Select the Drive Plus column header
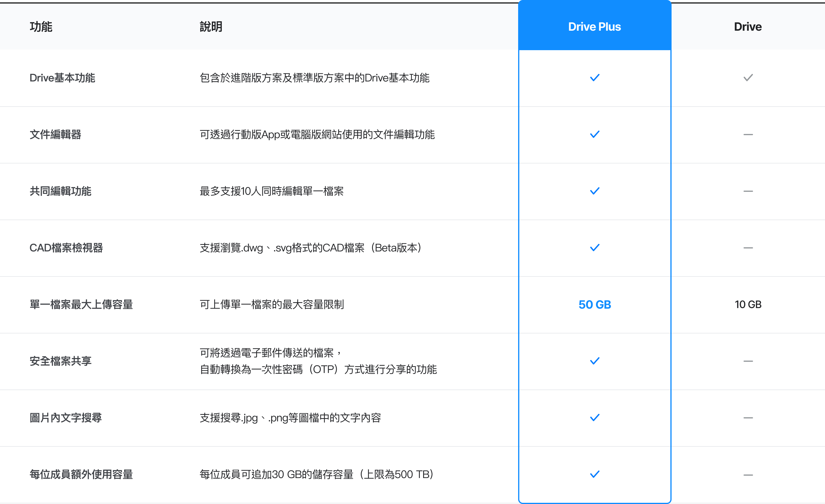Viewport: 825px width, 504px height. point(594,27)
